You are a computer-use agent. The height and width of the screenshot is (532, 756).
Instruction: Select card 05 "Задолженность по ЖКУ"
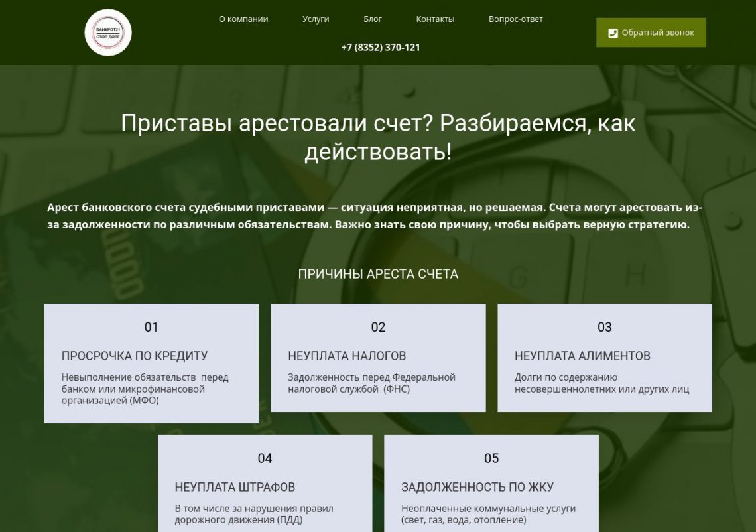[491, 488]
